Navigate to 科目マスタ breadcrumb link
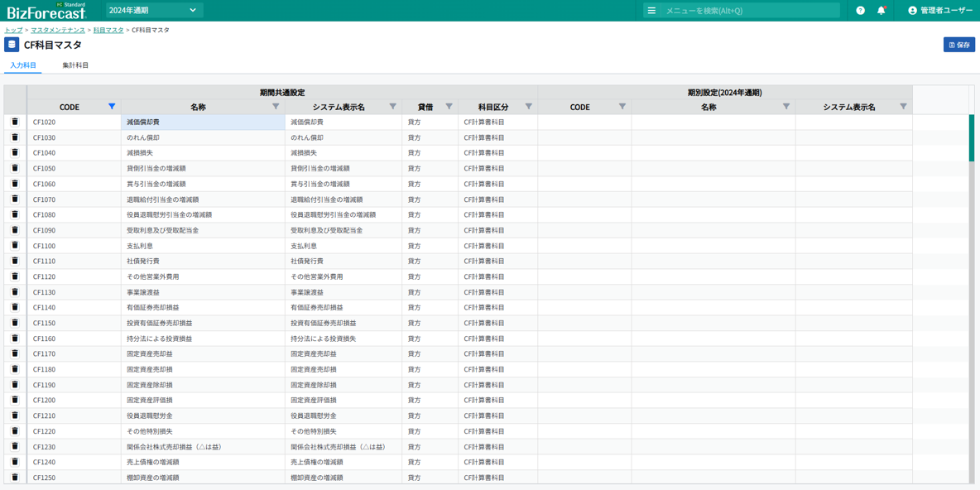This screenshot has height=490, width=980. [x=108, y=30]
